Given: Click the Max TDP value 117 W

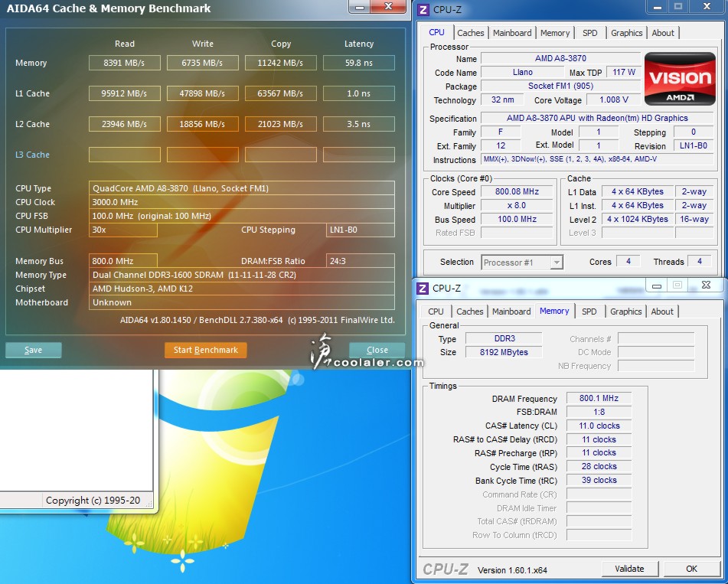Looking at the screenshot, I should pyautogui.click(x=624, y=73).
